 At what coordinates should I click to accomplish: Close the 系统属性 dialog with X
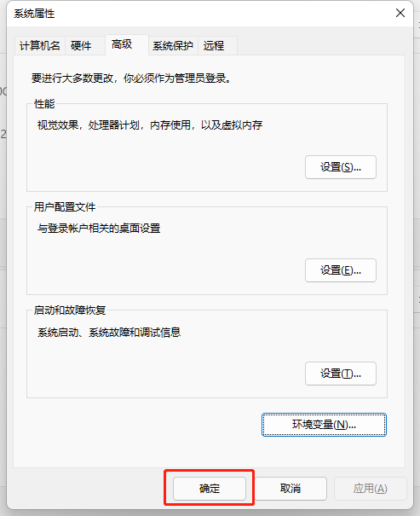pos(400,13)
